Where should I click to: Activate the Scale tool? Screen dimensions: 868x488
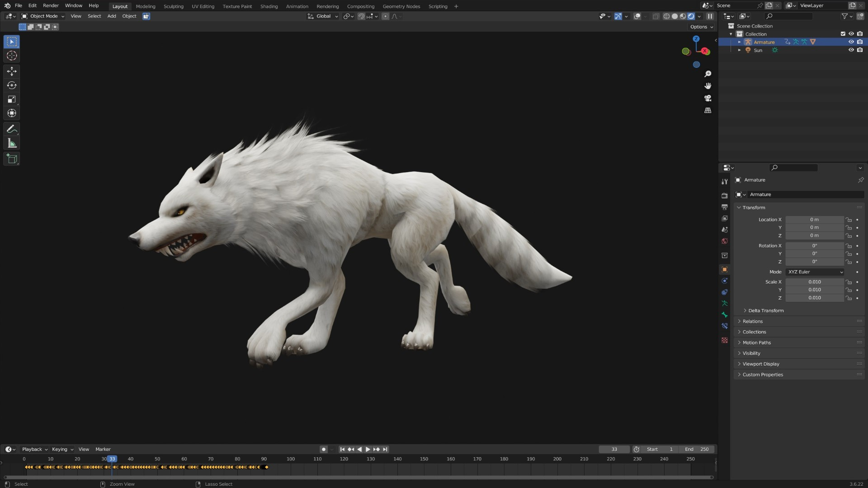[x=12, y=99]
